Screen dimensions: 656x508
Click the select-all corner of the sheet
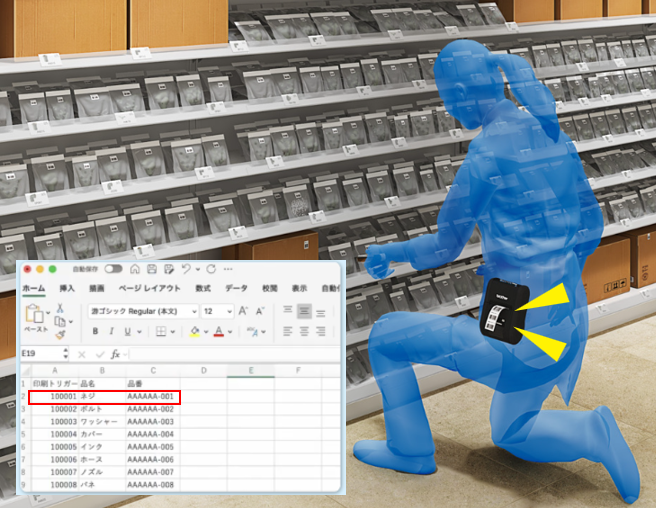coord(26,370)
